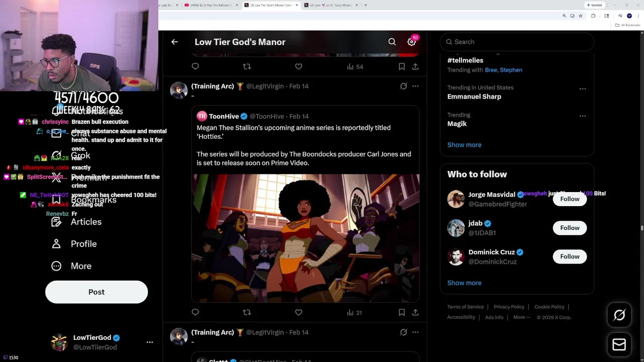The height and width of the screenshot is (362, 644).
Task: Click the Grok icon on the bottom LegitVirgin post
Action: tap(404, 332)
